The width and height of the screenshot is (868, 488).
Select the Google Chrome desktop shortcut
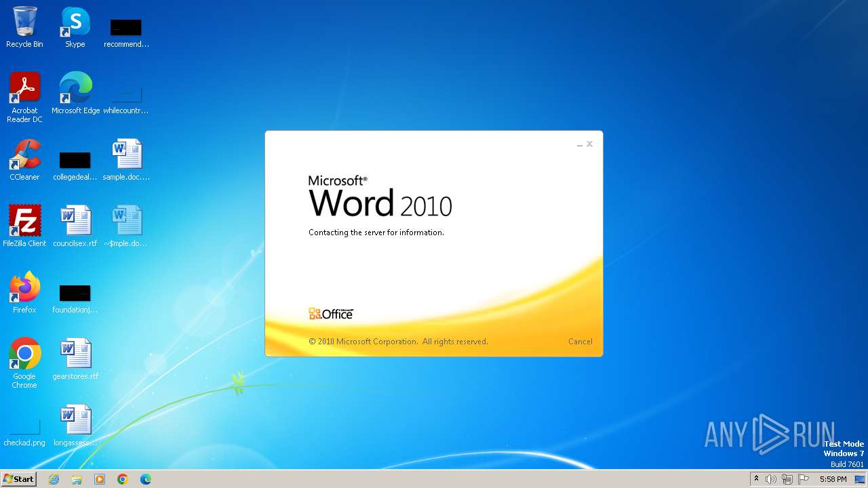24,363
